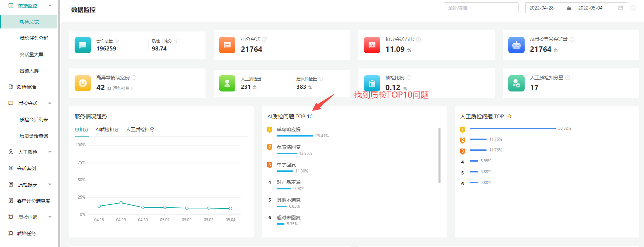Click the red 扣分会话占比 percent icon
The height and width of the screenshot is (247, 644).
pos(372,45)
